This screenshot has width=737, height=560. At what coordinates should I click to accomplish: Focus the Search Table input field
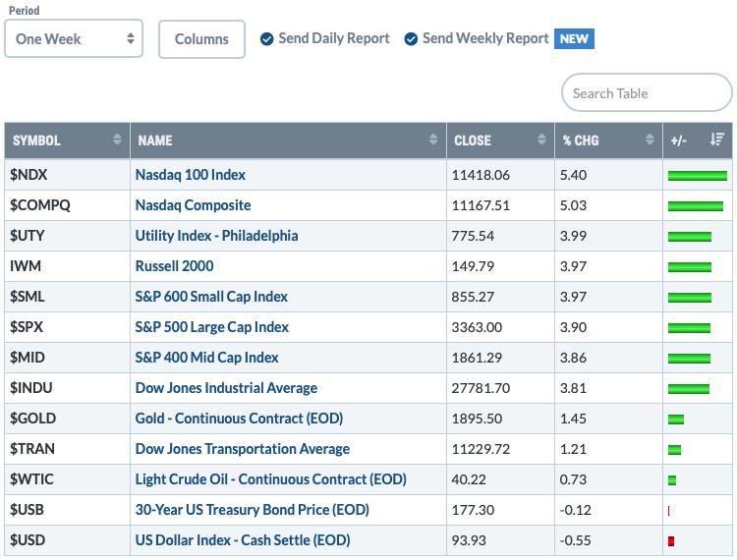pos(647,92)
